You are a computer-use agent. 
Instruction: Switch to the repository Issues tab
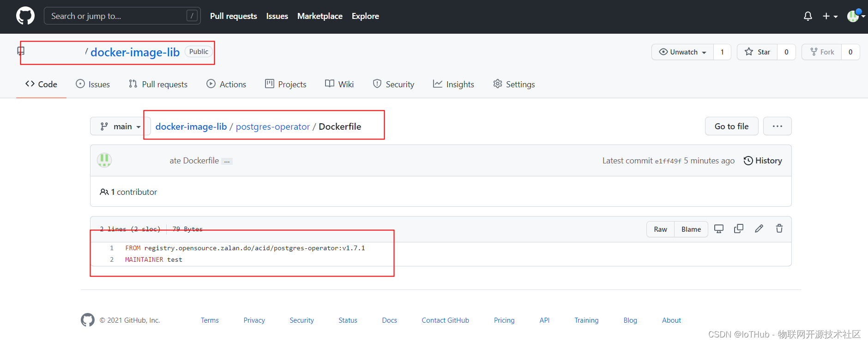tap(93, 84)
